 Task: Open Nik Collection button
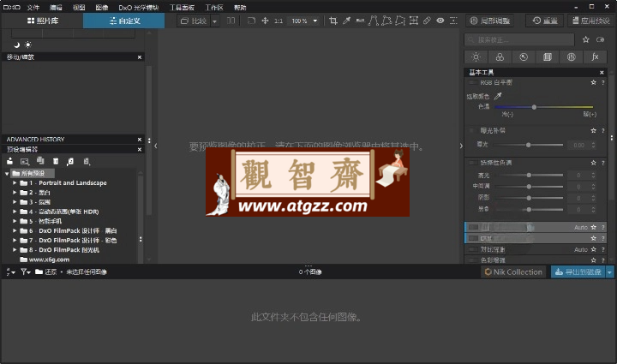pyautogui.click(x=513, y=272)
